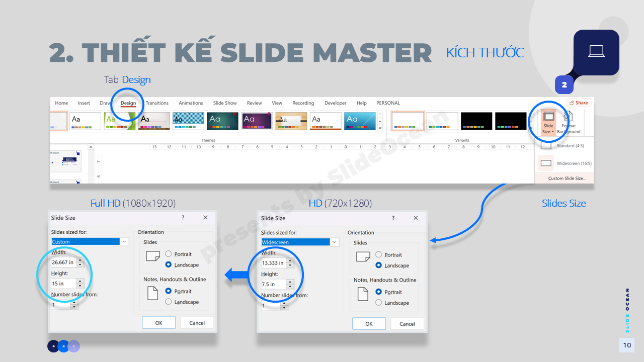Increase width with 26.667 in up spinner
The height and width of the screenshot is (362, 644).
[x=80, y=259]
